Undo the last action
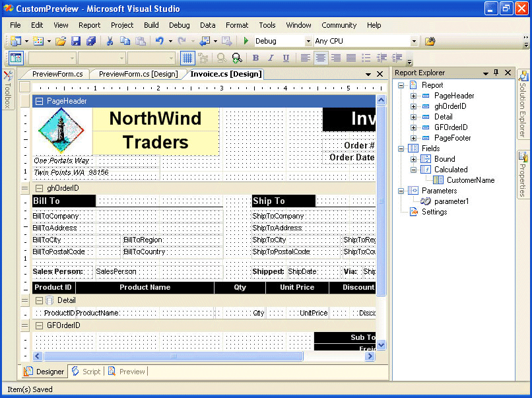This screenshot has height=398, width=532. point(158,40)
